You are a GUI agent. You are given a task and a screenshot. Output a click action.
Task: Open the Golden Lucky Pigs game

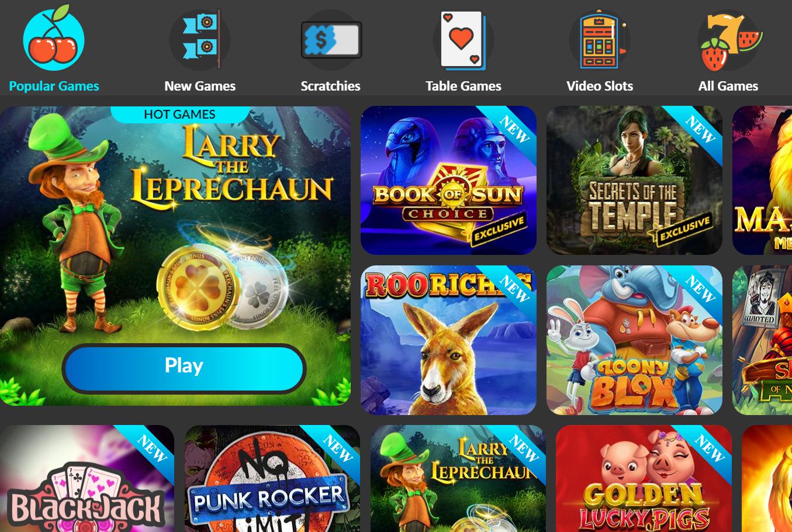[644, 478]
